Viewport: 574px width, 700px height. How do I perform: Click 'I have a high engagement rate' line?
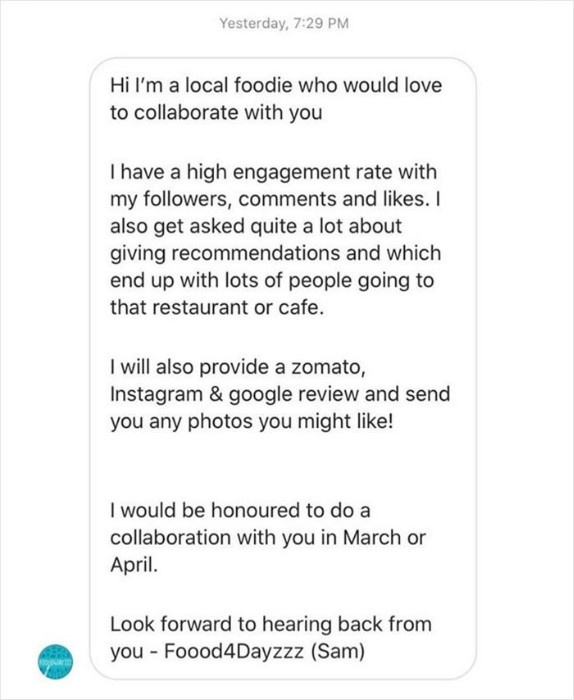pyautogui.click(x=274, y=172)
